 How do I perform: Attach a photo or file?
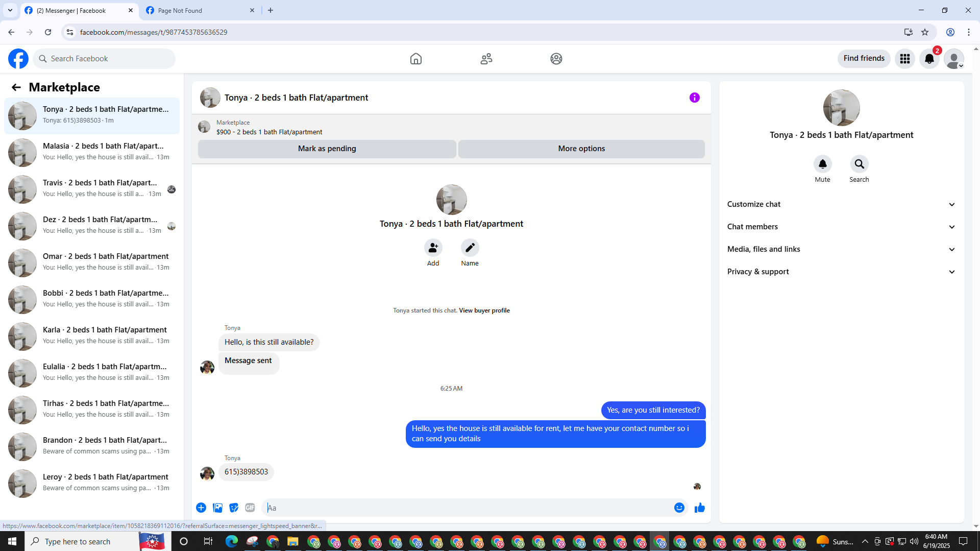[217, 508]
